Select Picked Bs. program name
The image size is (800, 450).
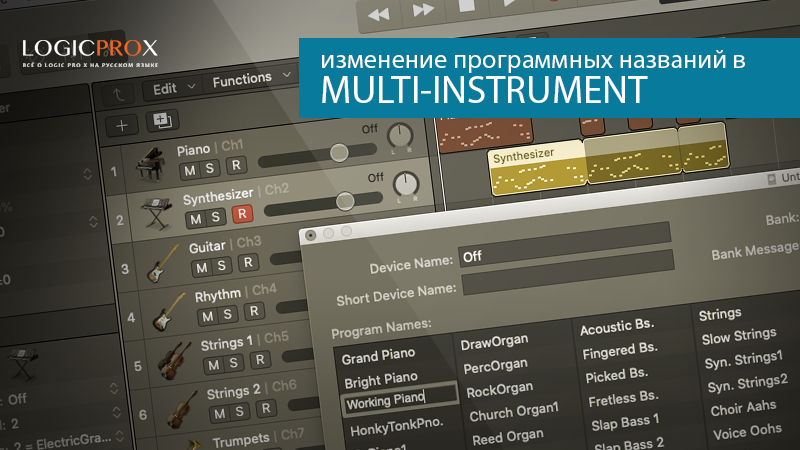617,374
